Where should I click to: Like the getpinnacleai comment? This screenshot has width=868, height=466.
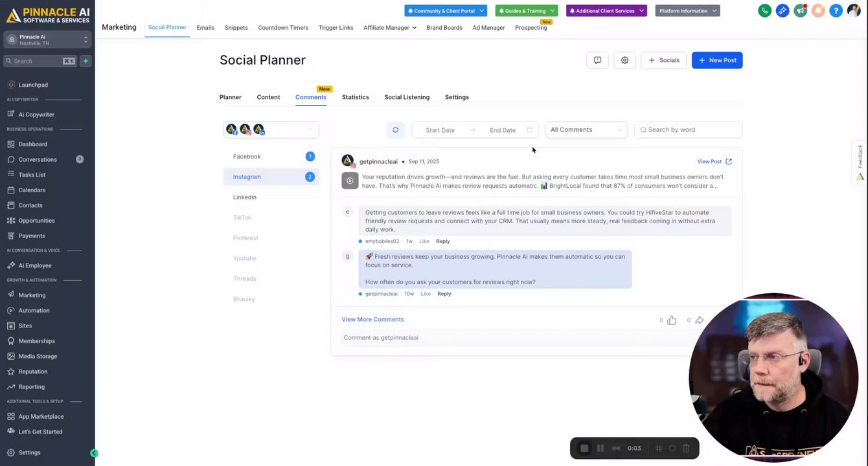[x=426, y=294]
